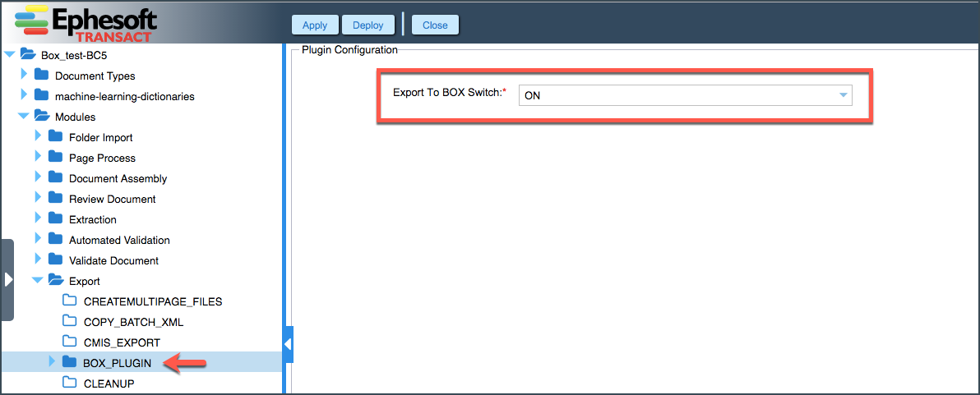Select Validate Document module label
This screenshot has width=980, height=395.
tap(113, 260)
